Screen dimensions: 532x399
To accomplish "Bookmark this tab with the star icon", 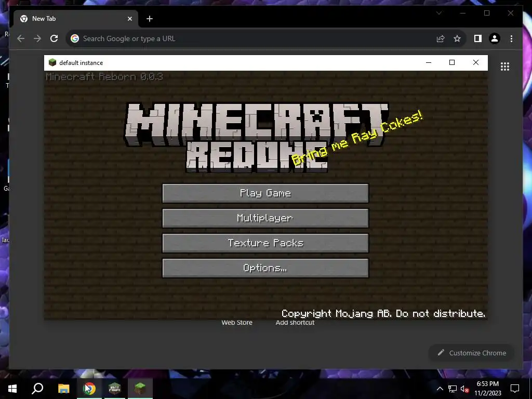I will (x=457, y=38).
